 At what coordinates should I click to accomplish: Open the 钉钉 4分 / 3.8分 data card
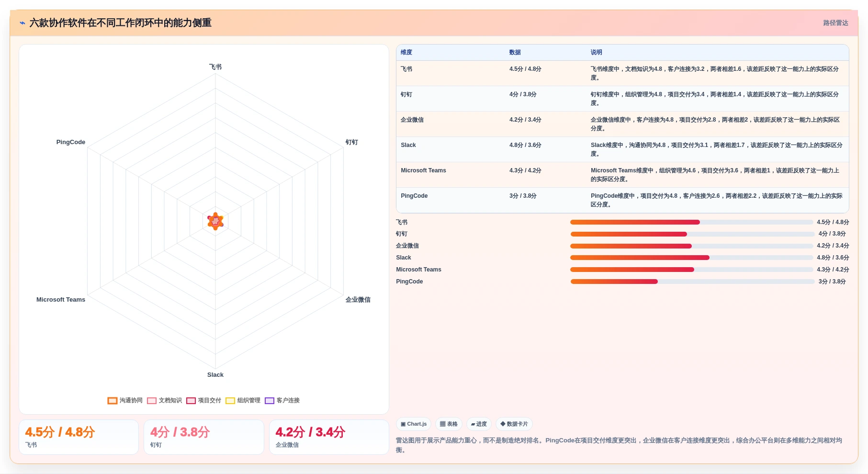point(204,437)
